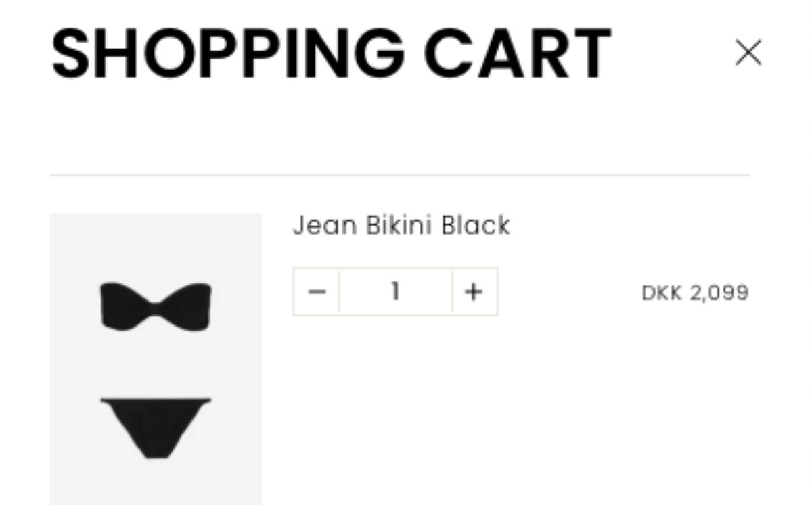The image size is (812, 505).
Task: Click the bikini top in product image
Action: [156, 307]
